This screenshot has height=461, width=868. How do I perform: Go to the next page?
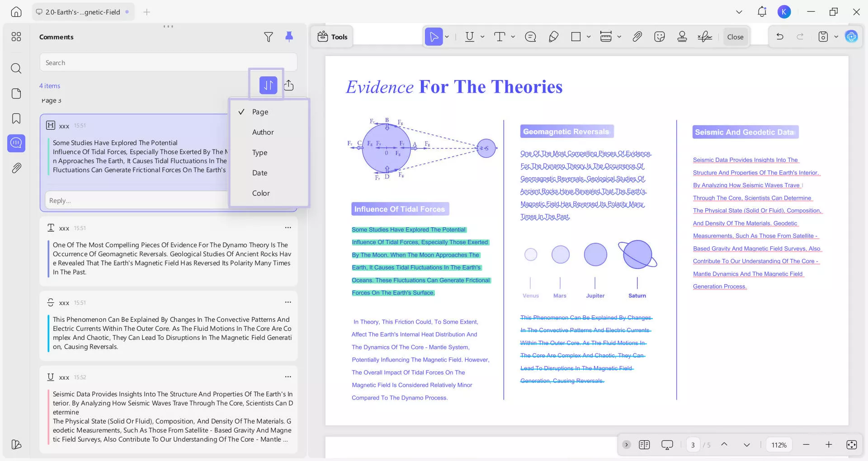[x=747, y=445]
